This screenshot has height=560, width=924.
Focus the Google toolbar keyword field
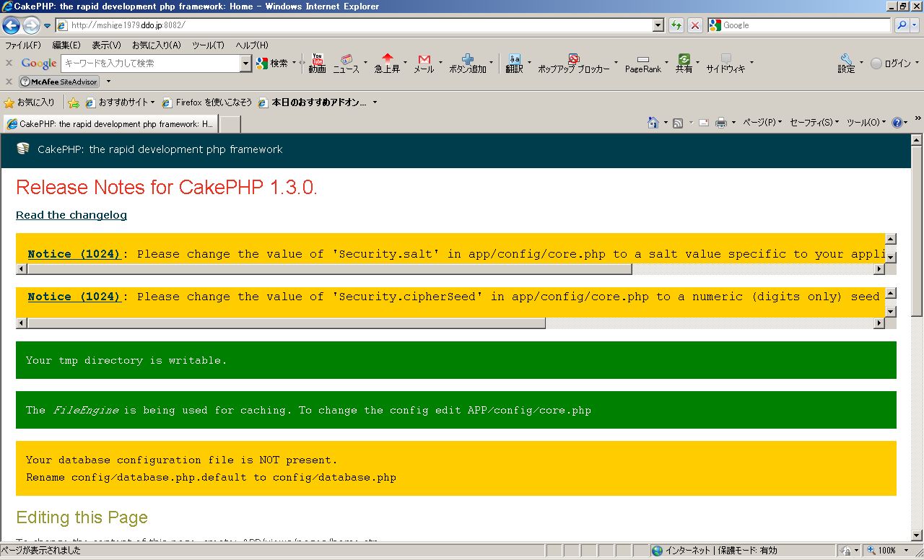point(151,64)
